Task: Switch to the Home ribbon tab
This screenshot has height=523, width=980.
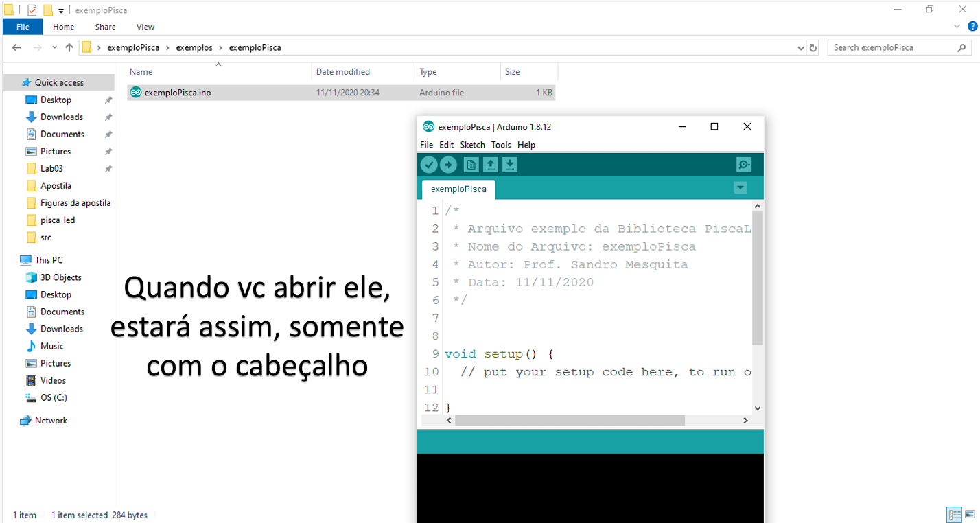Action: 63,27
